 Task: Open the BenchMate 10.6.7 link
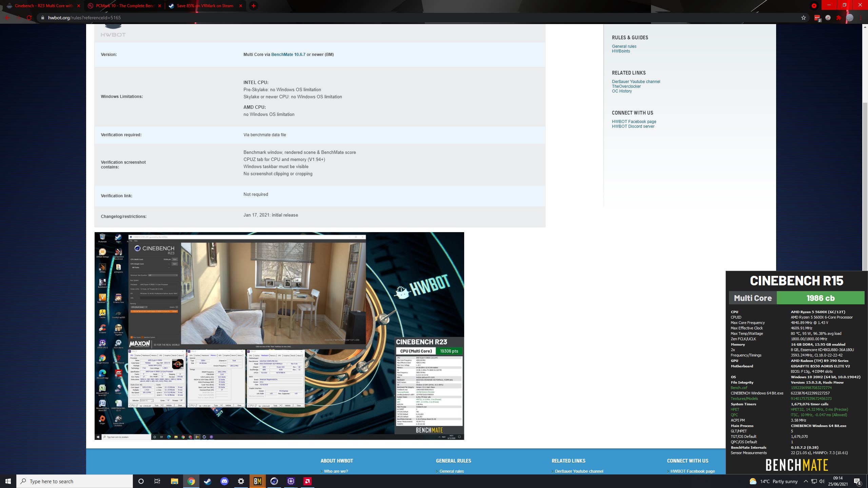[x=288, y=54]
